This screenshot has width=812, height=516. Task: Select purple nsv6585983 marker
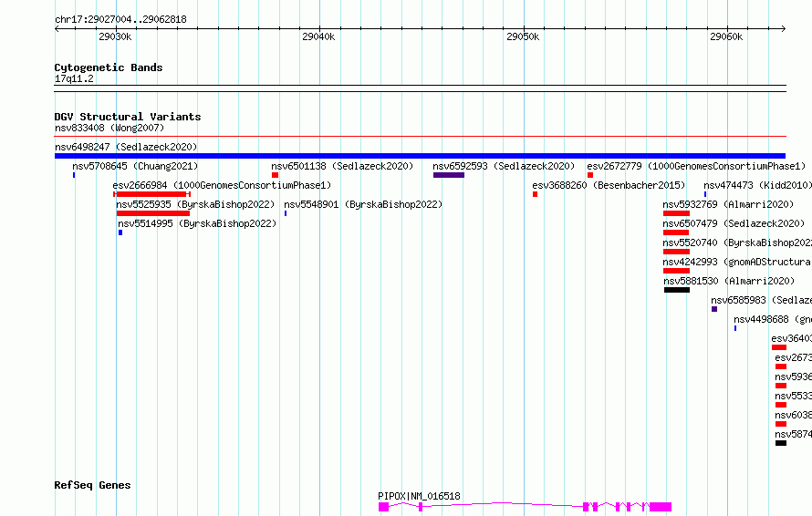click(714, 309)
